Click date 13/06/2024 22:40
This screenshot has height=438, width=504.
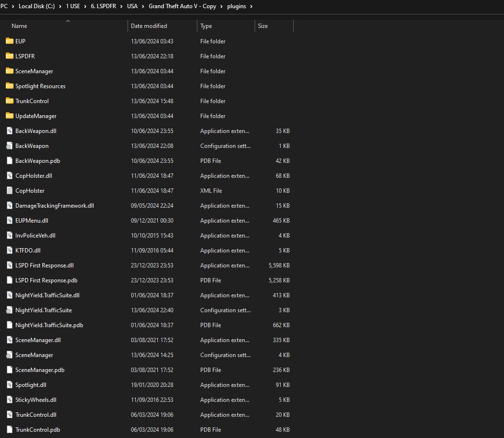pos(152,310)
